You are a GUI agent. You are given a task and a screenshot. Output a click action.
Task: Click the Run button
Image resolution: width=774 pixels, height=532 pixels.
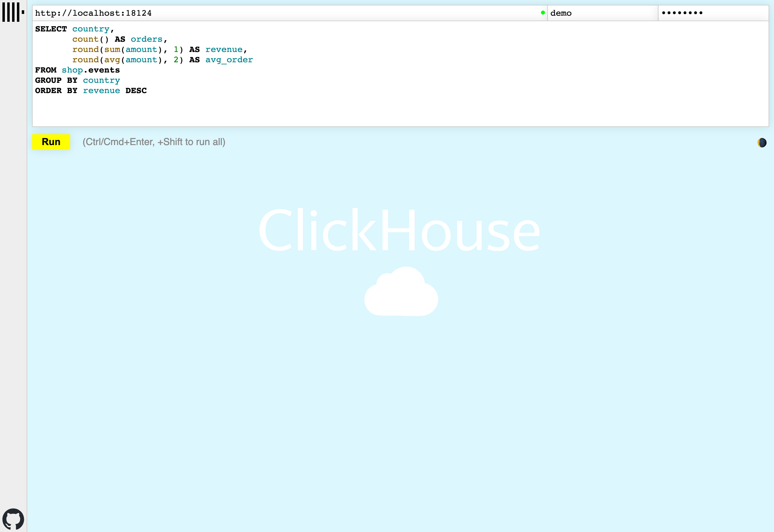click(x=51, y=142)
